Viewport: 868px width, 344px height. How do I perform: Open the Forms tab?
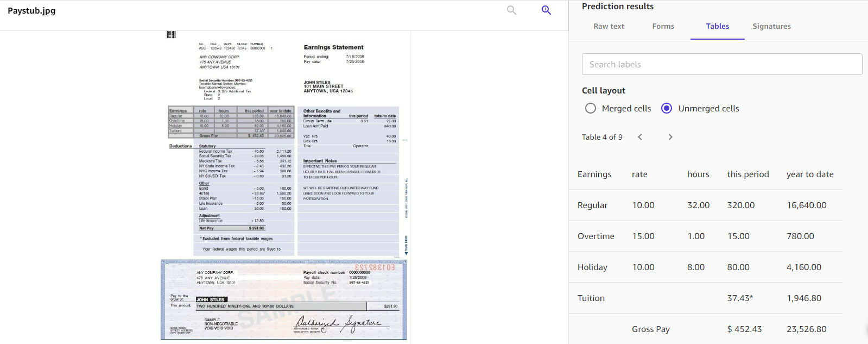pos(663,26)
